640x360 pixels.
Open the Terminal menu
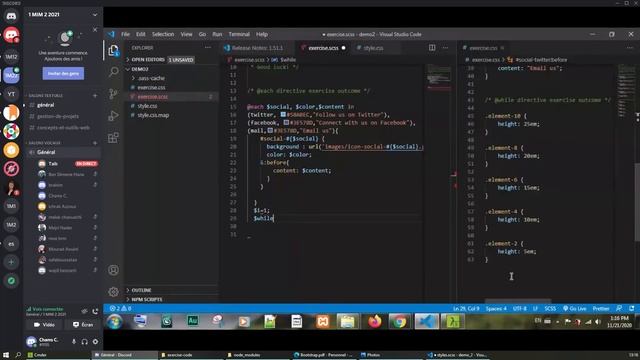tap(239, 34)
